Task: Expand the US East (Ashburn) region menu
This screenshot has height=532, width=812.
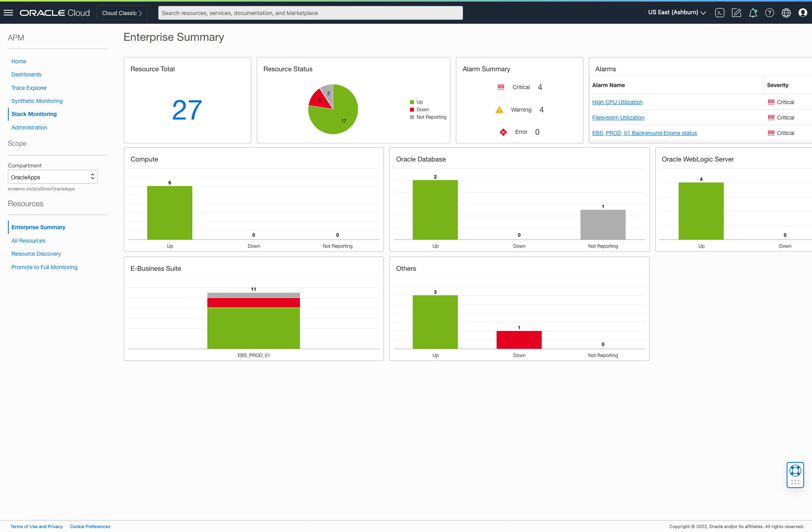Action: coord(676,12)
